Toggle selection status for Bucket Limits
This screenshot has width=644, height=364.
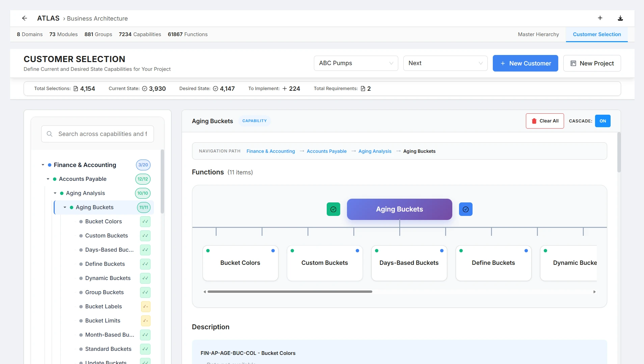[145, 321]
